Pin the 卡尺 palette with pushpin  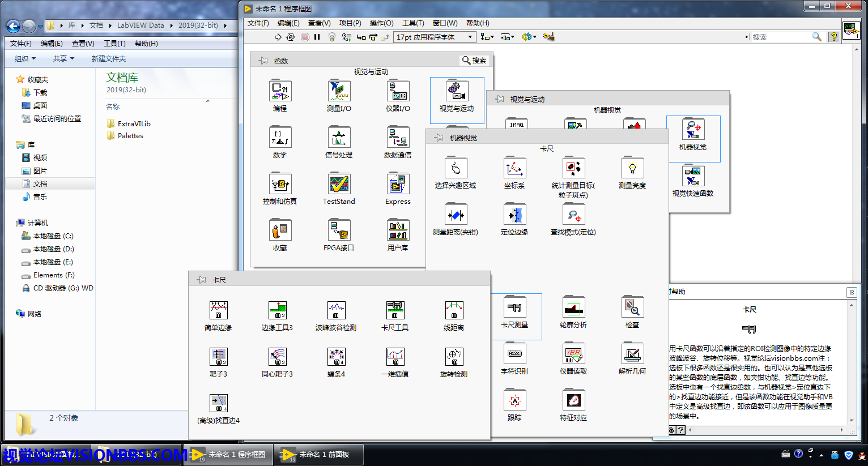pos(201,280)
